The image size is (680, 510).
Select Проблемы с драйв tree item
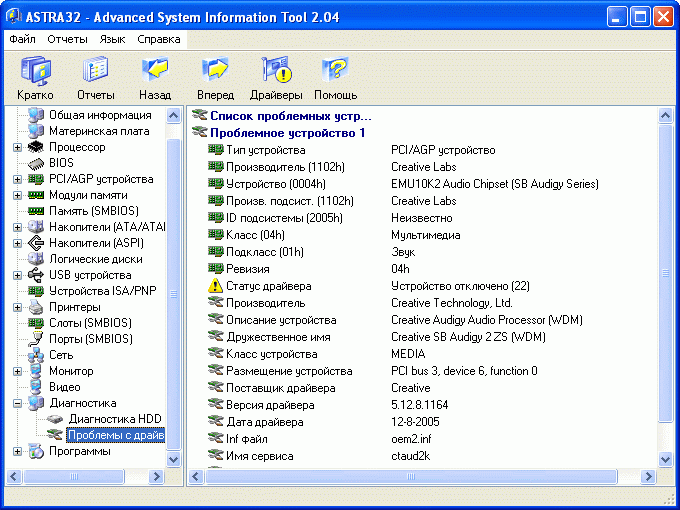tap(116, 435)
